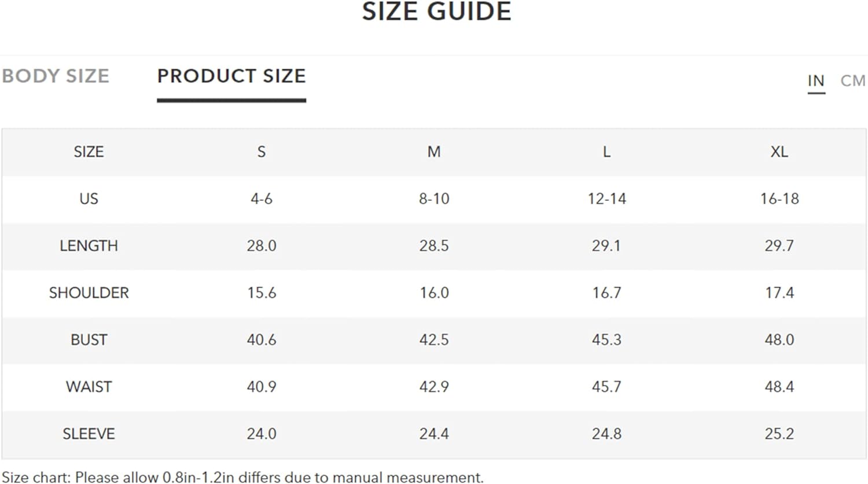Click the SIZE GUIDE heading
The image size is (868, 484).
(x=437, y=11)
